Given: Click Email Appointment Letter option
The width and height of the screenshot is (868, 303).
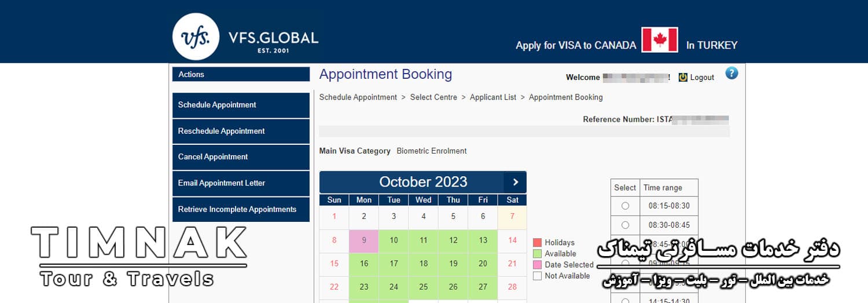Looking at the screenshot, I should click(241, 183).
